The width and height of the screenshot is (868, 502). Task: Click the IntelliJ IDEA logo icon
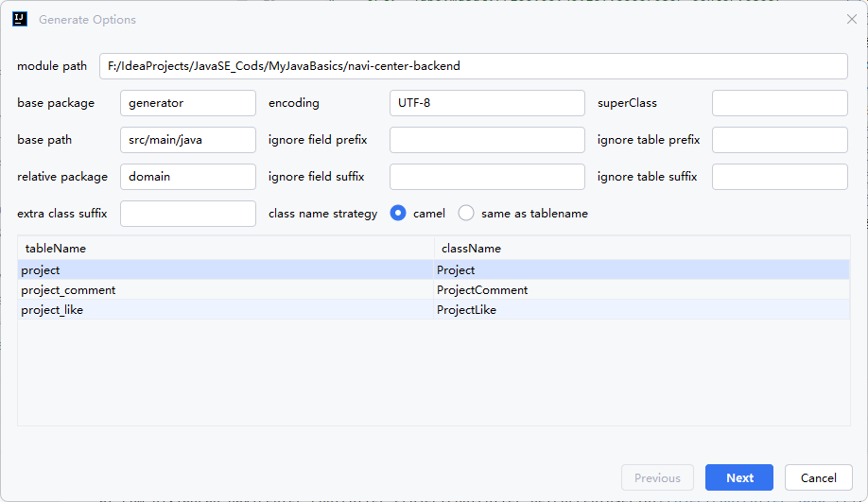[19, 19]
